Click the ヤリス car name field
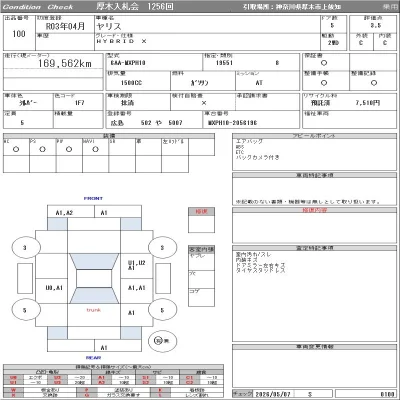 [109, 26]
